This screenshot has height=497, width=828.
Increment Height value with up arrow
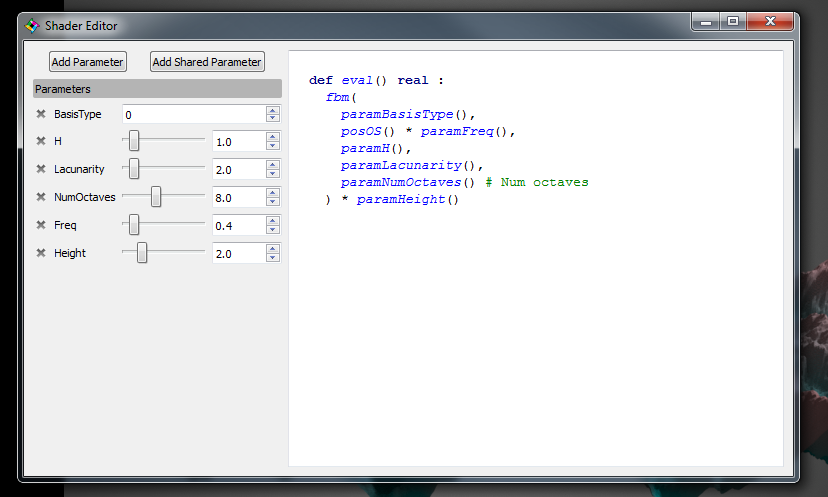pyautogui.click(x=272, y=249)
